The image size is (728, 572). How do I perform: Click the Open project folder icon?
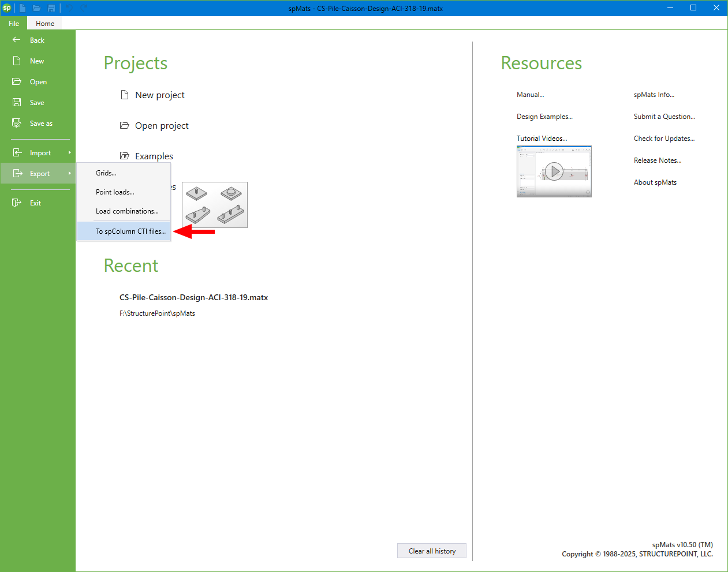click(x=124, y=125)
